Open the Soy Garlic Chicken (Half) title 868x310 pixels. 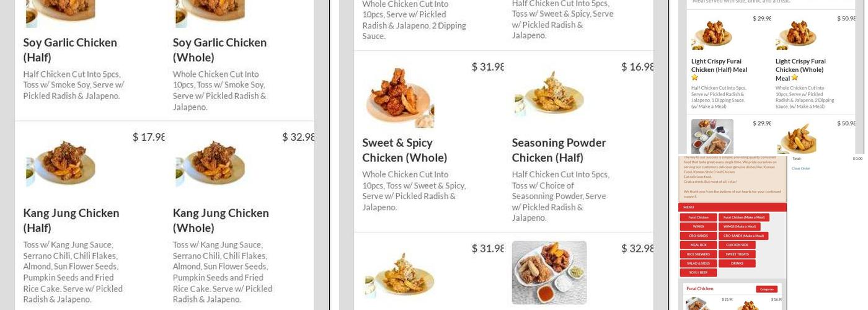coord(70,50)
